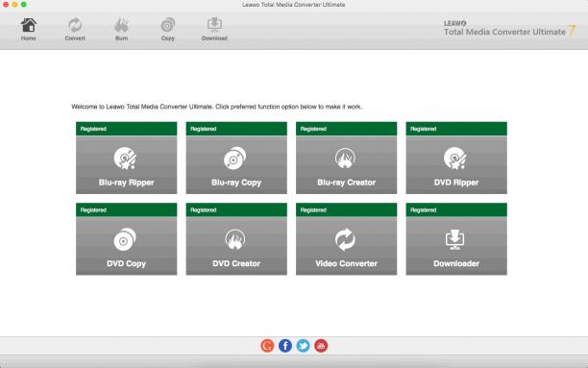This screenshot has height=368, width=588.
Task: Click the Registered banner on Downloader
Action: click(x=456, y=209)
